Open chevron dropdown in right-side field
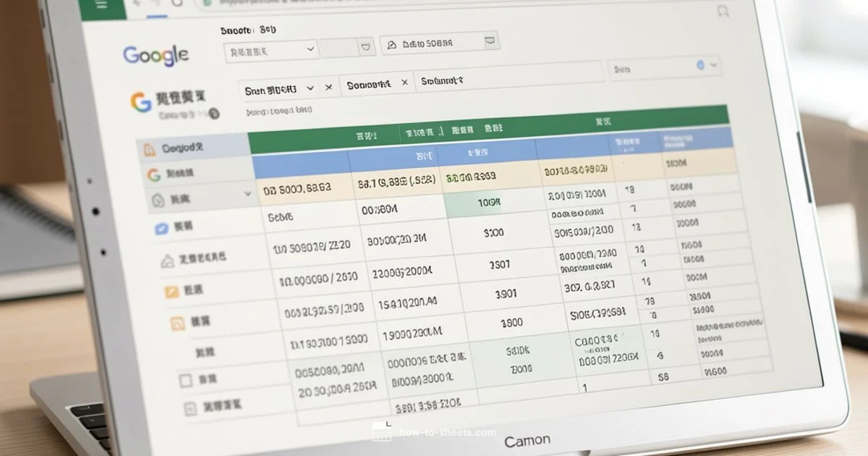The height and width of the screenshot is (456, 868). coord(714,65)
